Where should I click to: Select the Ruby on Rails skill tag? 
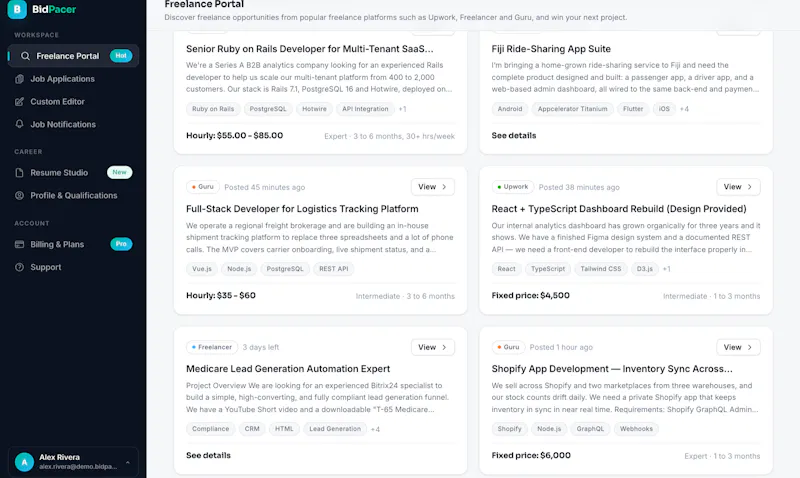tap(213, 109)
